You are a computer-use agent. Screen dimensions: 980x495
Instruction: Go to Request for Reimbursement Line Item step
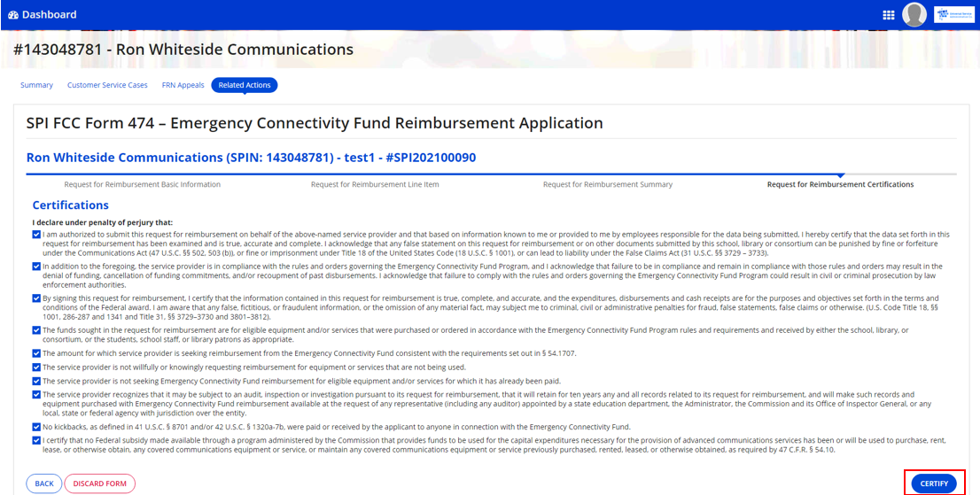(x=374, y=184)
